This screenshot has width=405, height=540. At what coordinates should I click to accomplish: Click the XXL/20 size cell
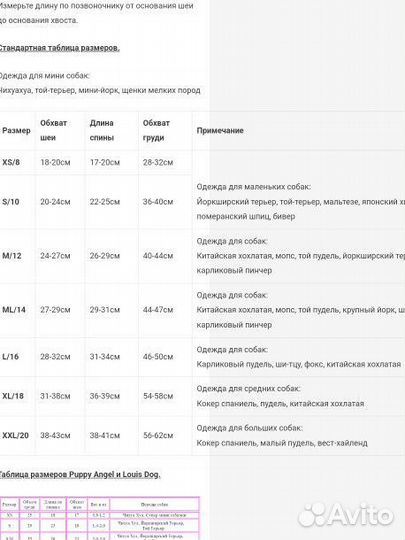(15, 435)
